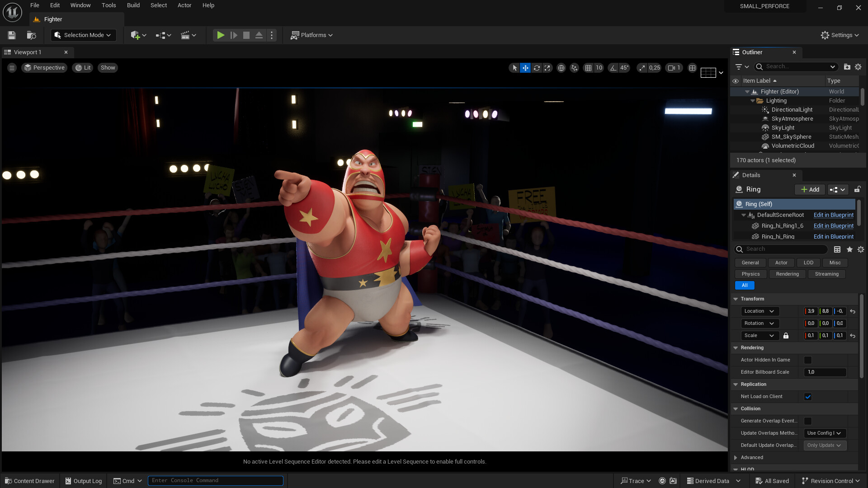The height and width of the screenshot is (488, 868).
Task: Click the Enter Console Command field
Action: 215,481
